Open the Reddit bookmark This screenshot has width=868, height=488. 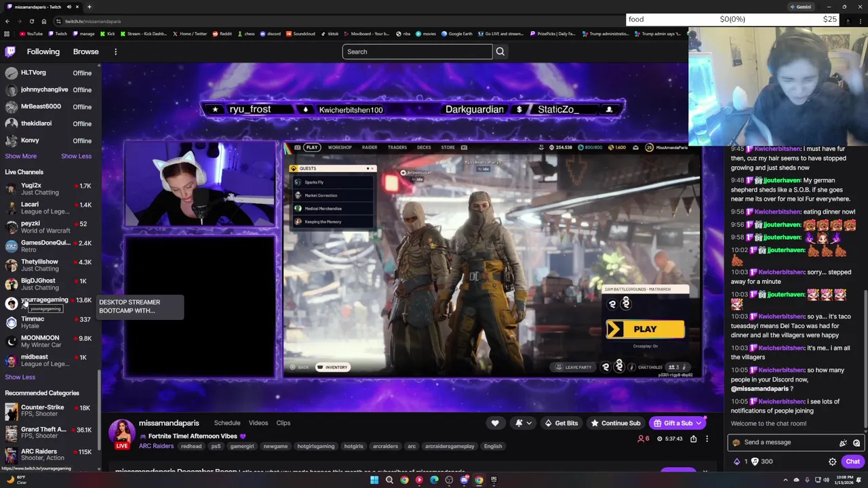[x=222, y=33]
